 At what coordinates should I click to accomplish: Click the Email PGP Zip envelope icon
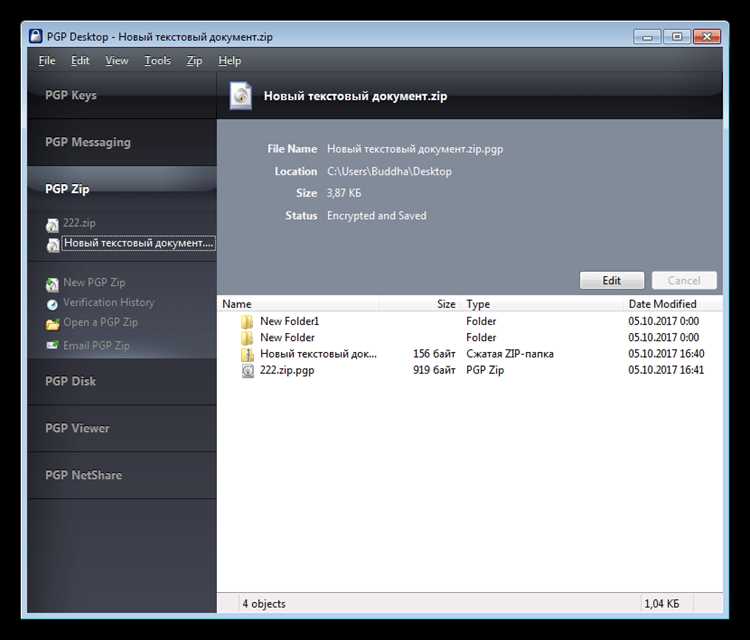[x=52, y=345]
